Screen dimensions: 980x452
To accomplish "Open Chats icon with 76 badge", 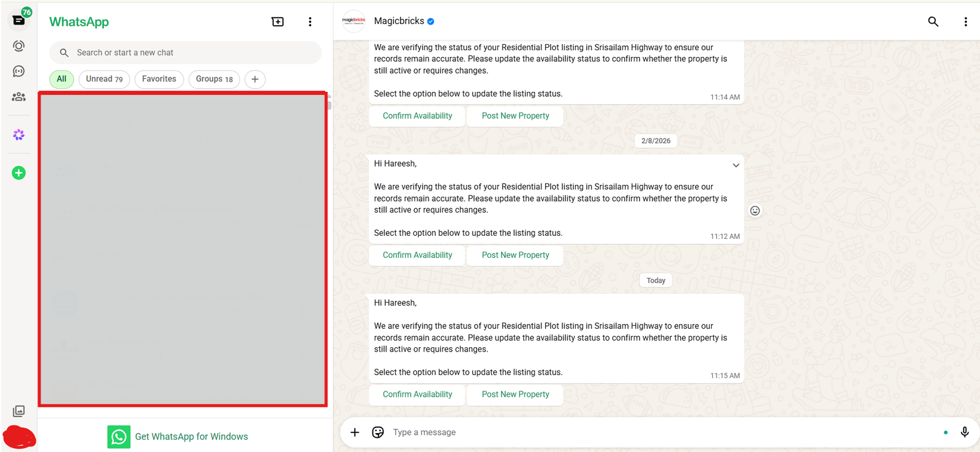I will point(19,20).
